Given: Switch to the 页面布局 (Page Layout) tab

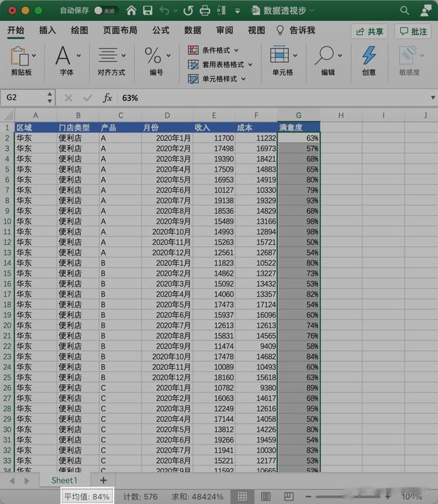Looking at the screenshot, I should 120,31.
